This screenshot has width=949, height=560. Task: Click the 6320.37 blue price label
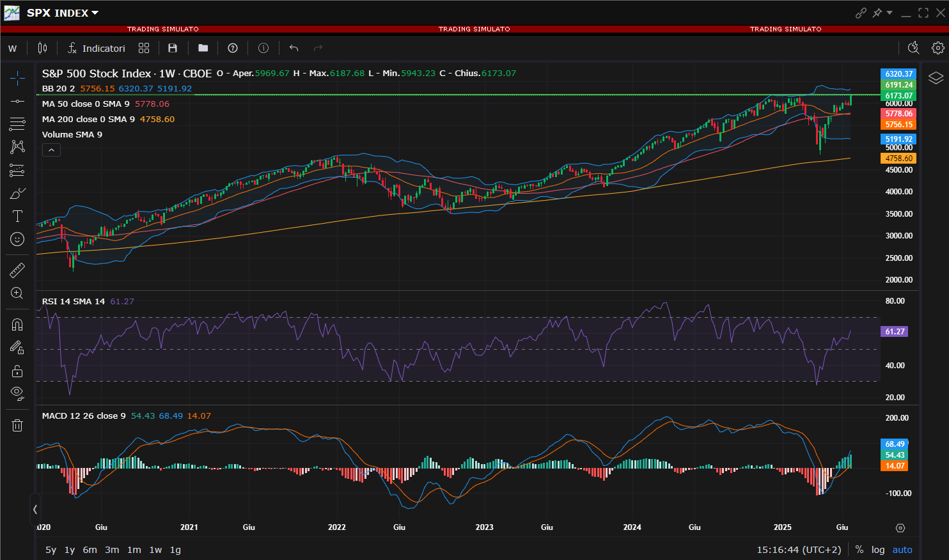pyautogui.click(x=898, y=74)
